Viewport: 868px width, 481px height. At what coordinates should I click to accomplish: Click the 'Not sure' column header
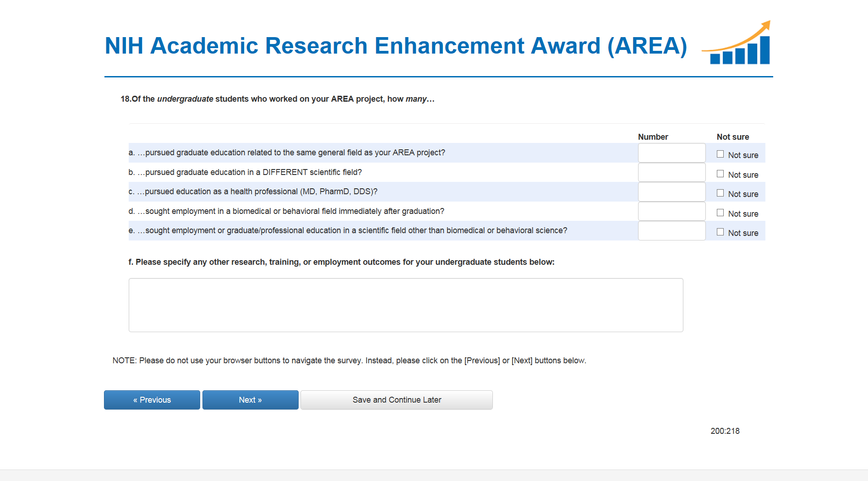coord(733,137)
